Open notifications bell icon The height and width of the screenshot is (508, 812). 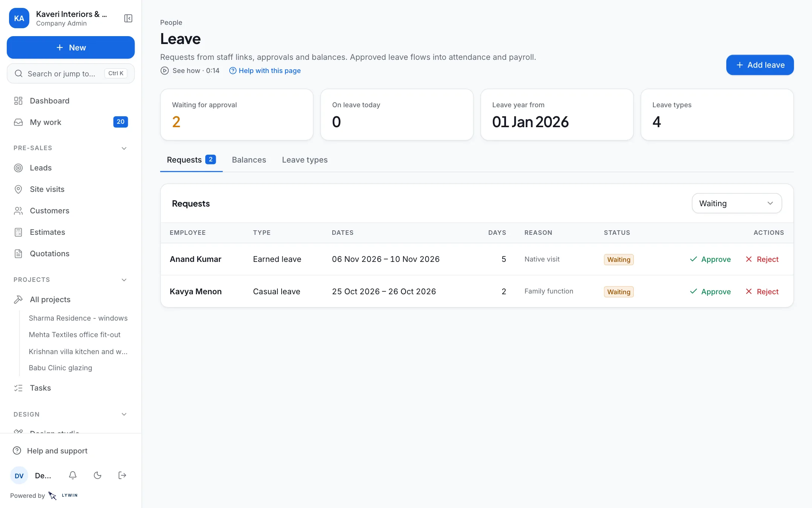click(x=73, y=475)
